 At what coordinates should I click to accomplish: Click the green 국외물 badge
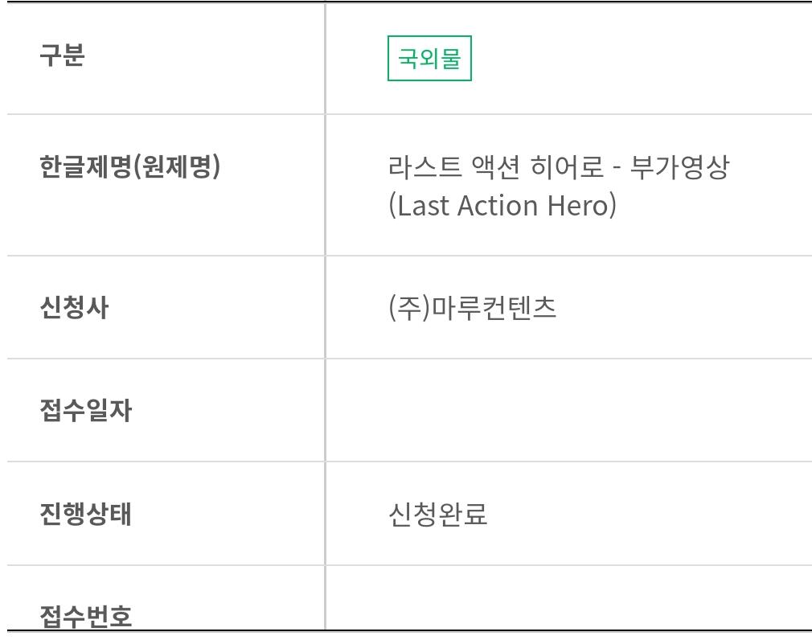pos(429,58)
